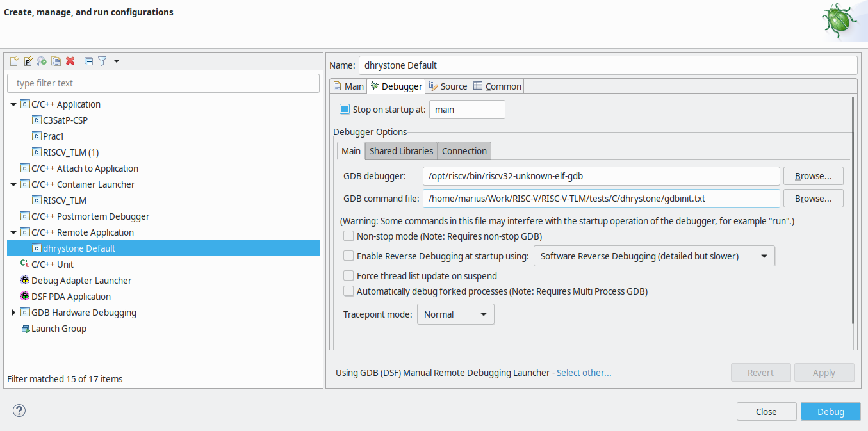The width and height of the screenshot is (868, 431).
Task: Click the Stop on startup main field
Action: [467, 110]
